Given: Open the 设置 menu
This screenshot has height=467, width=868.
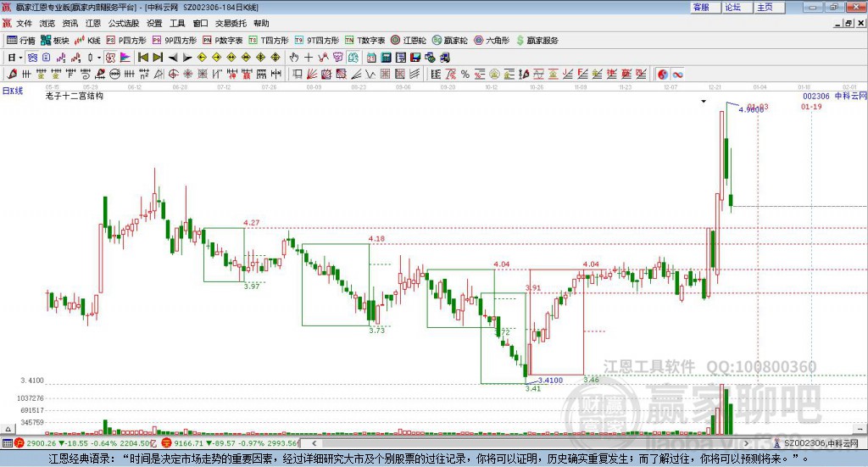Looking at the screenshot, I should (154, 23).
